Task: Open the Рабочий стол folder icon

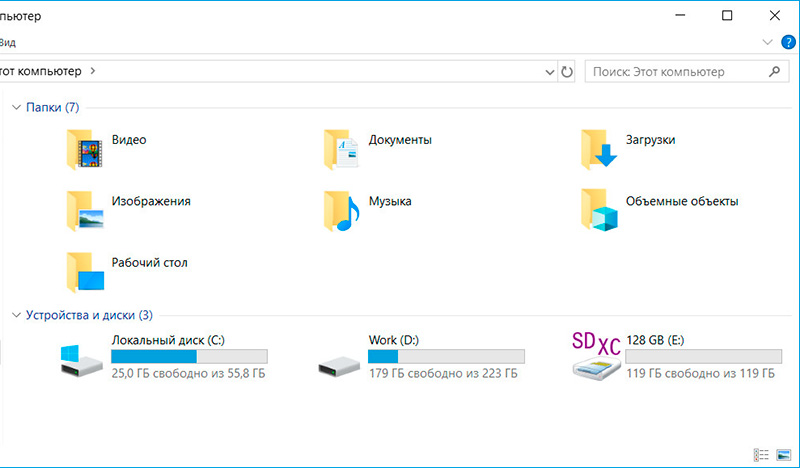Action: [x=85, y=271]
